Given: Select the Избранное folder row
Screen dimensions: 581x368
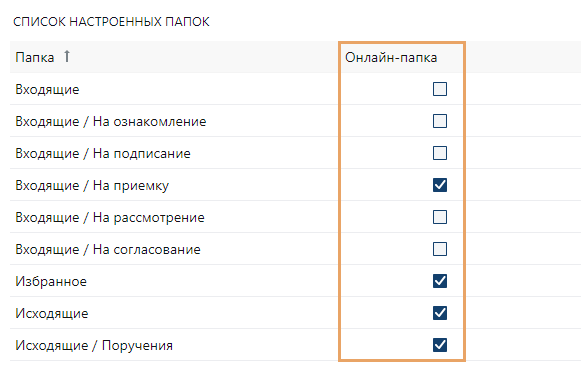Looking at the screenshot, I should coord(295,281).
